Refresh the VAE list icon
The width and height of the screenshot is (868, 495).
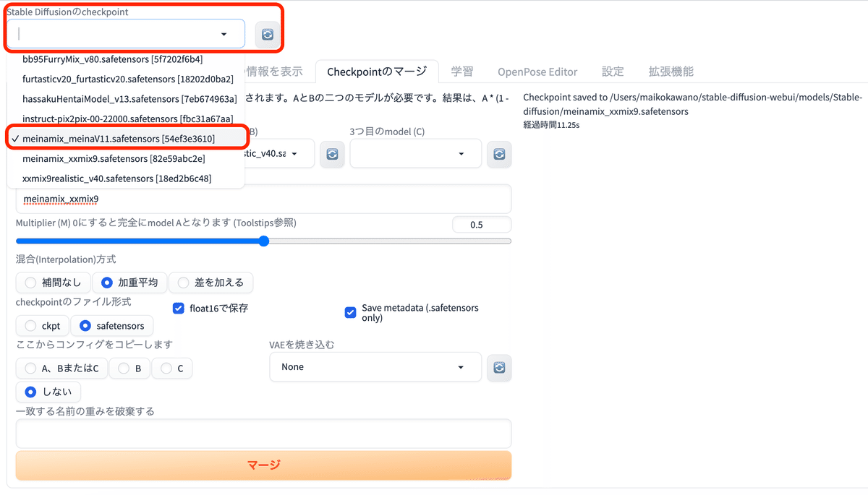click(x=499, y=367)
